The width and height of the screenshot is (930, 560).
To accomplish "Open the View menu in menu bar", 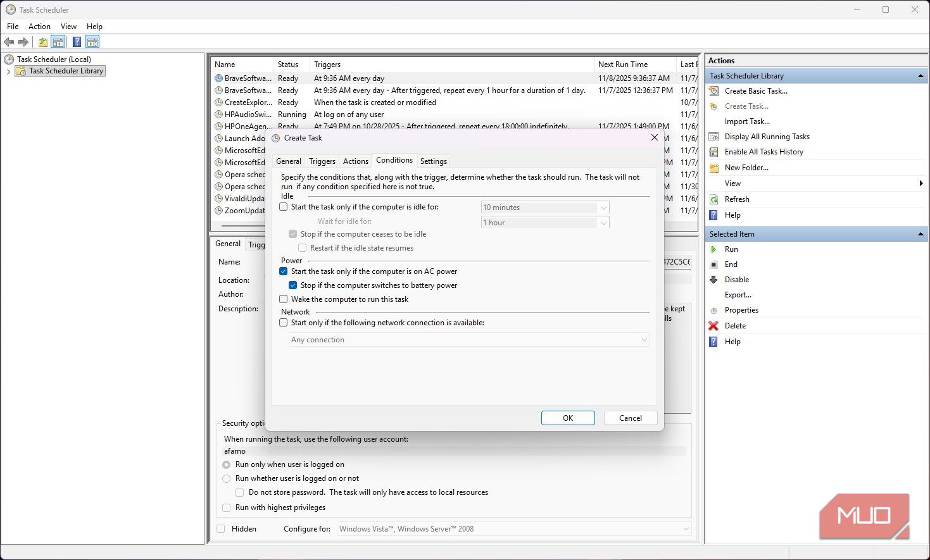I will [x=68, y=27].
